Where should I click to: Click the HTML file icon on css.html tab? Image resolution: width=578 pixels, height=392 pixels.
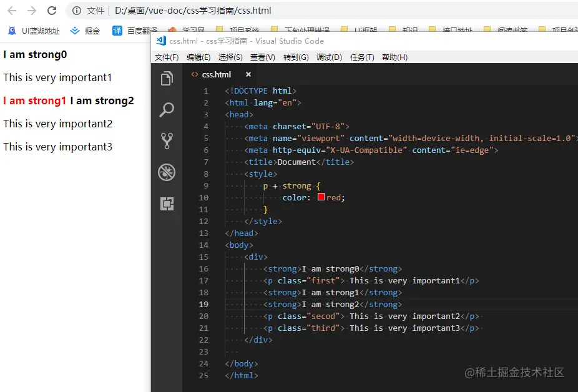tap(195, 74)
